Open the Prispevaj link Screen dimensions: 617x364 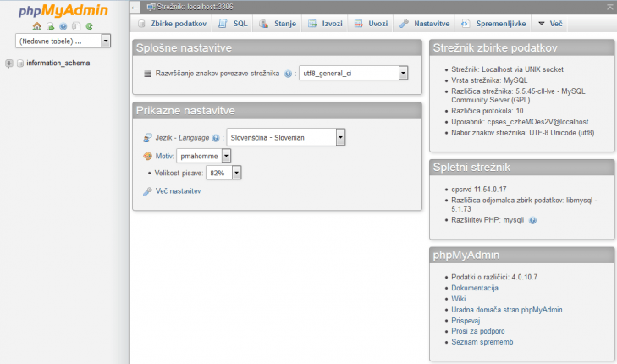point(466,321)
